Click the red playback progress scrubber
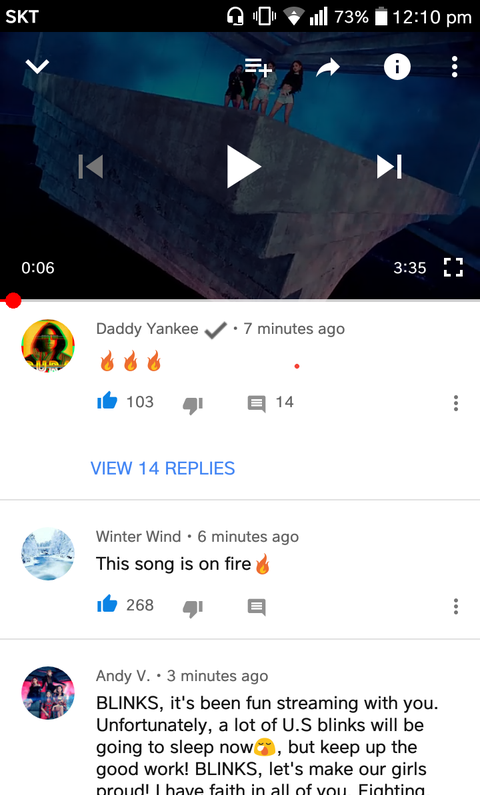The height and width of the screenshot is (795, 480). pyautogui.click(x=13, y=301)
